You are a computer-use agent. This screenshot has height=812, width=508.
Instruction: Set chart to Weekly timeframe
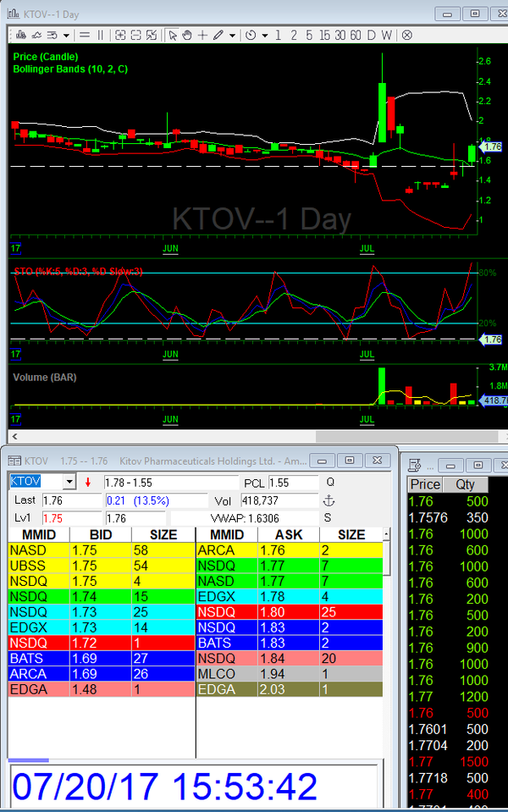(x=387, y=35)
